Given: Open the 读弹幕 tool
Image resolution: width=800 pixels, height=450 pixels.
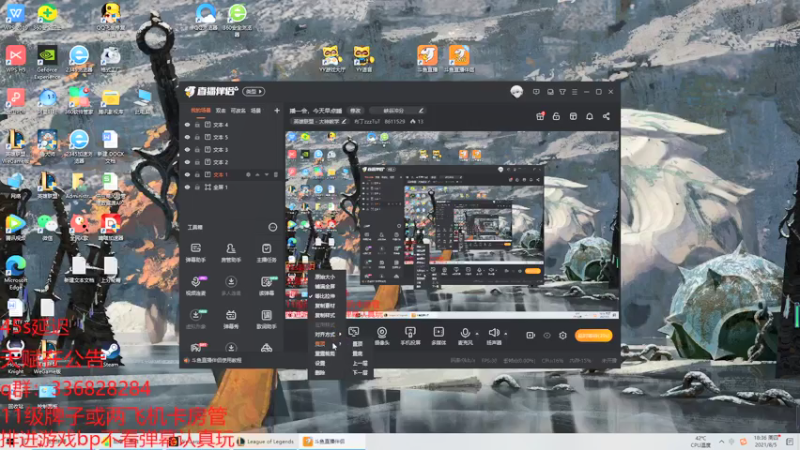Looking at the screenshot, I should [266, 286].
